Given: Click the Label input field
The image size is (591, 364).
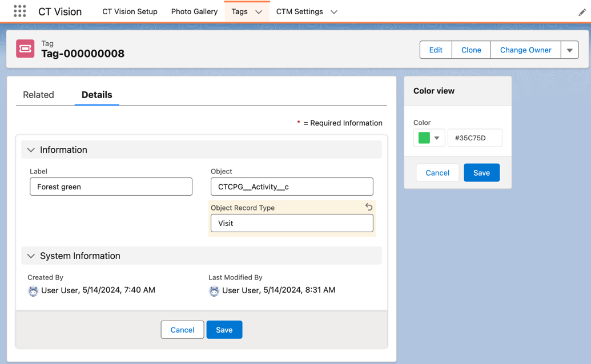Looking at the screenshot, I should point(111,187).
